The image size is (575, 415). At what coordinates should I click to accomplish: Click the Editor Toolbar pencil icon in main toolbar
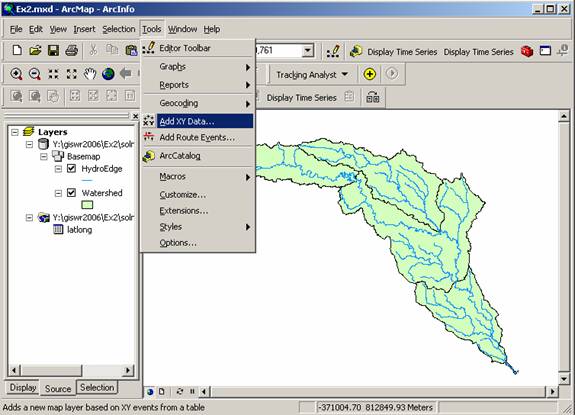pyautogui.click(x=333, y=51)
